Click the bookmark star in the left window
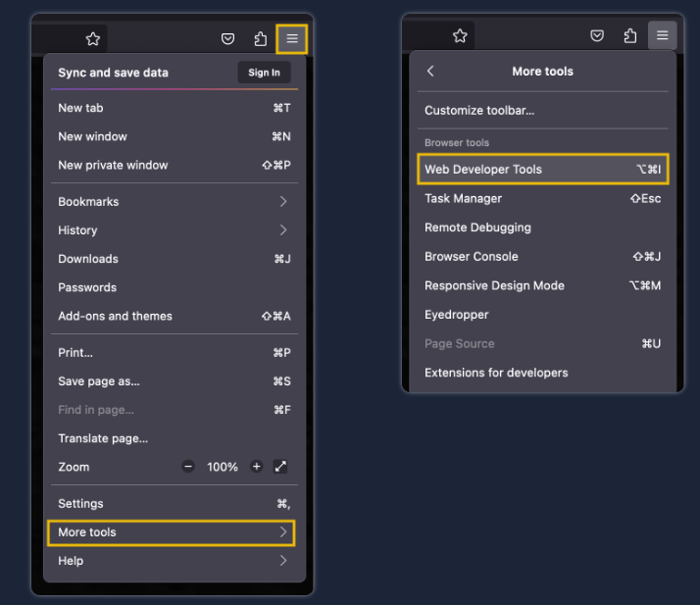This screenshot has width=700, height=605. (93, 39)
